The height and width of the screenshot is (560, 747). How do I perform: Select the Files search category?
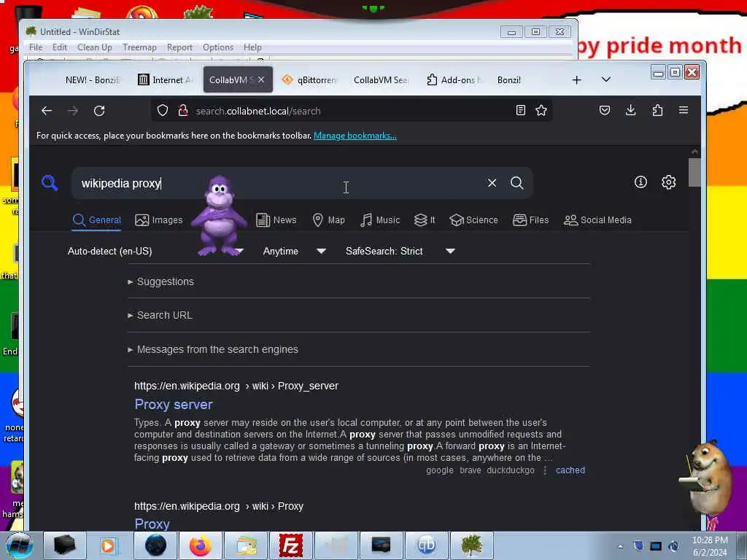click(531, 220)
